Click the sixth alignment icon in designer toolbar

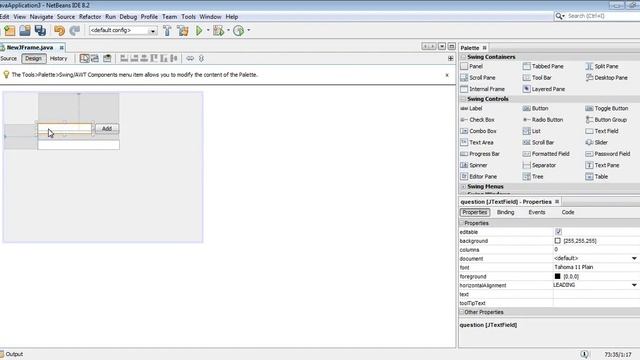pos(174,58)
